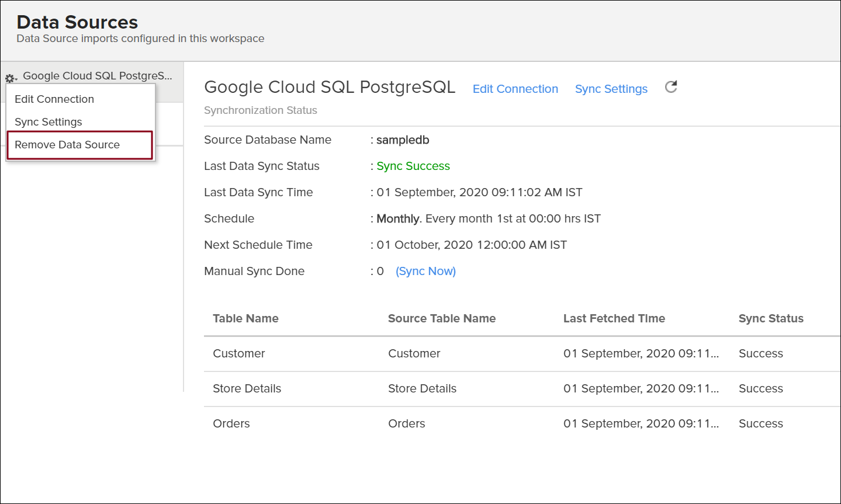
Task: Open "Sync Settings" next to the page title
Action: point(611,89)
